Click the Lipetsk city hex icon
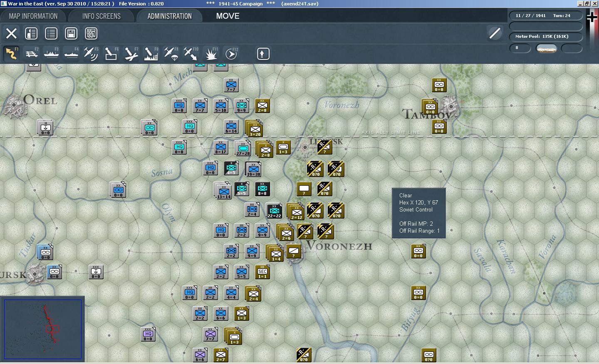599x364 pixels. [305, 147]
